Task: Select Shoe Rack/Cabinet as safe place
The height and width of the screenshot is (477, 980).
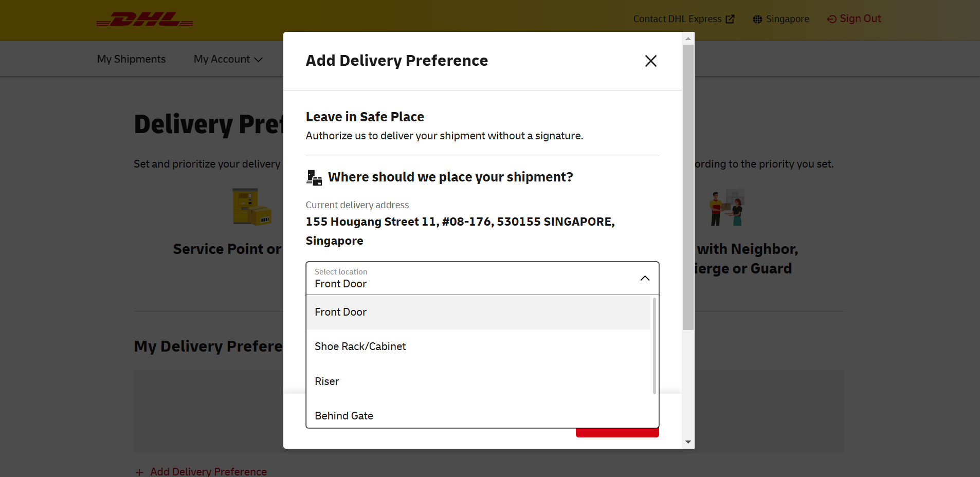Action: (x=360, y=346)
